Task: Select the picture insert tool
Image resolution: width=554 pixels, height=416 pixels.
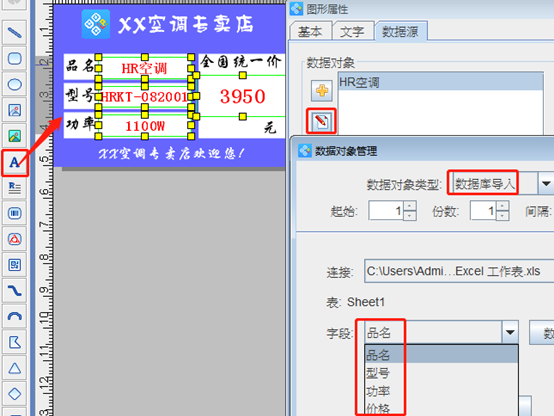Action: tap(14, 136)
